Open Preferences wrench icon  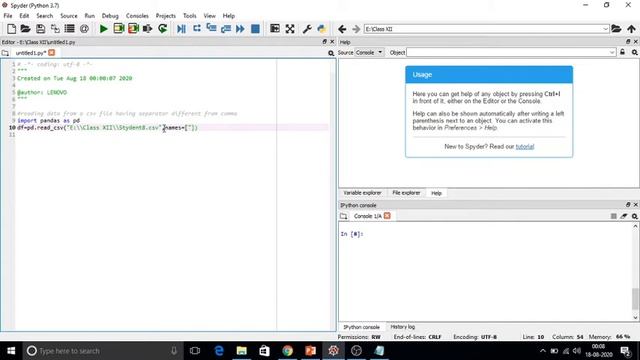307,29
